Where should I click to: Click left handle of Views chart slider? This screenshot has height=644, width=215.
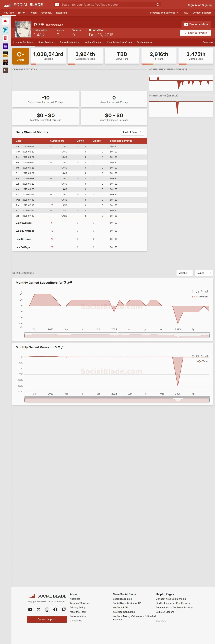click(24, 400)
